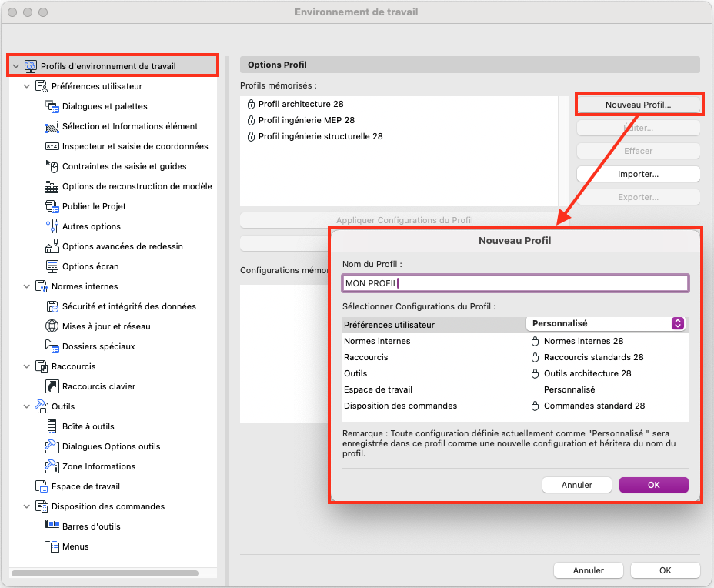The width and height of the screenshot is (714, 588).
Task: Click the Menus list icon
Action: pos(52,546)
